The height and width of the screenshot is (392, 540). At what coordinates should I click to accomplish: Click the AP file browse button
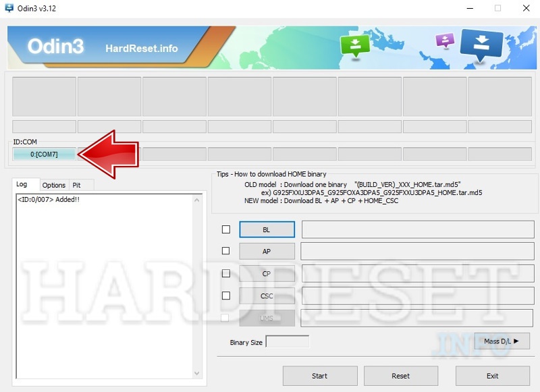267,251
